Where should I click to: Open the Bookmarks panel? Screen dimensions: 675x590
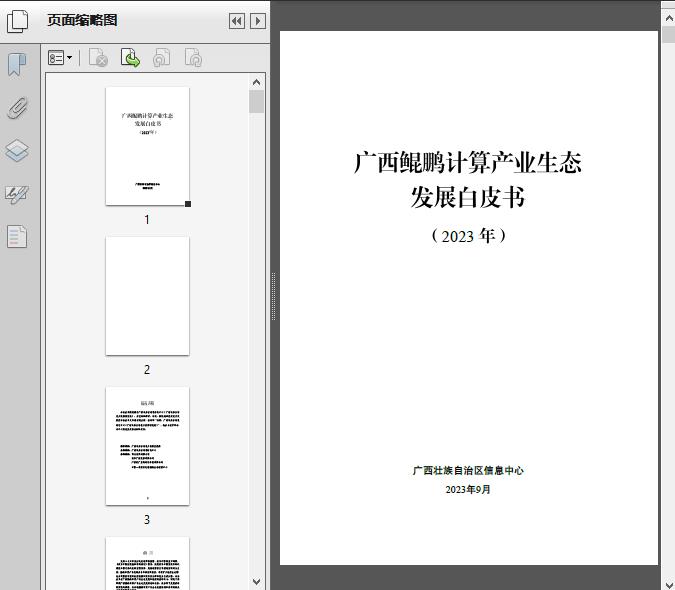[17, 65]
